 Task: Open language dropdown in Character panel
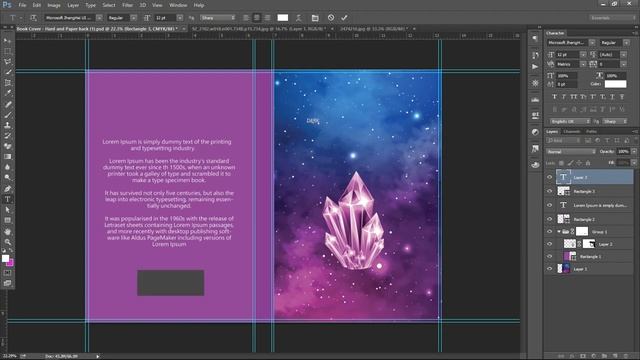570,121
